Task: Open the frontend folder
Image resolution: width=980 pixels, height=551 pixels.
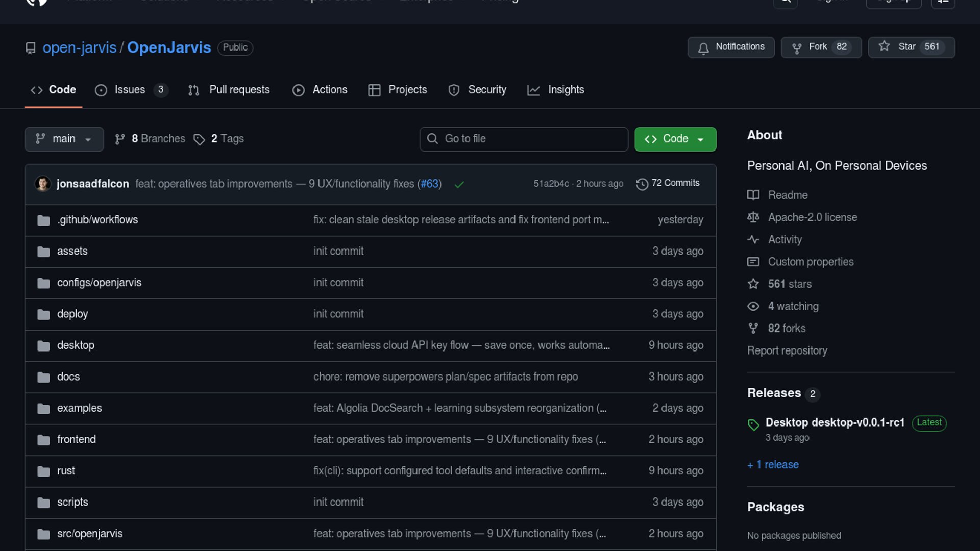Action: (76, 439)
